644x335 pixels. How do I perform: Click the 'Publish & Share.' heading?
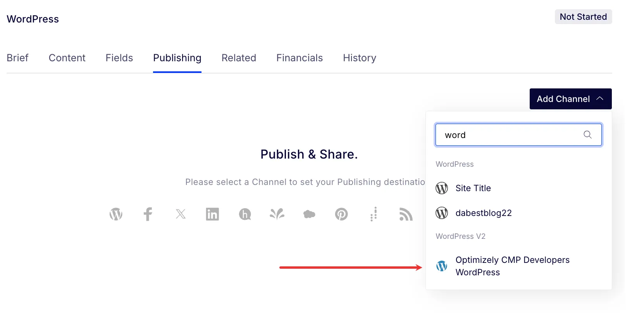[x=309, y=154]
